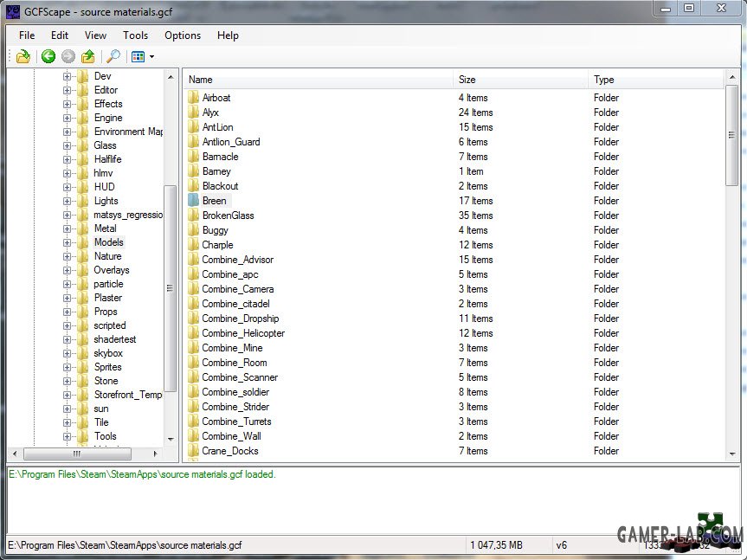The image size is (747, 560).
Task: Click the Alyx folder icon
Action: point(193,113)
